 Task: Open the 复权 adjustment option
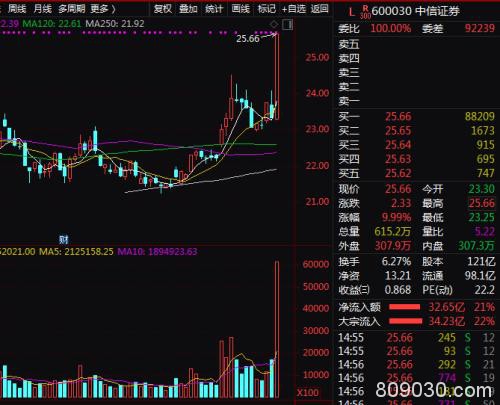click(163, 9)
